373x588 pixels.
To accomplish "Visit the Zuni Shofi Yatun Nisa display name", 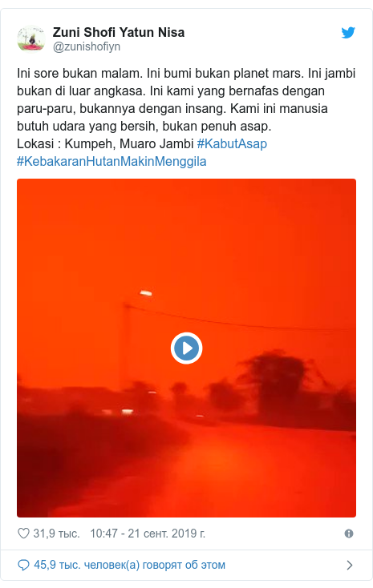I will (119, 33).
